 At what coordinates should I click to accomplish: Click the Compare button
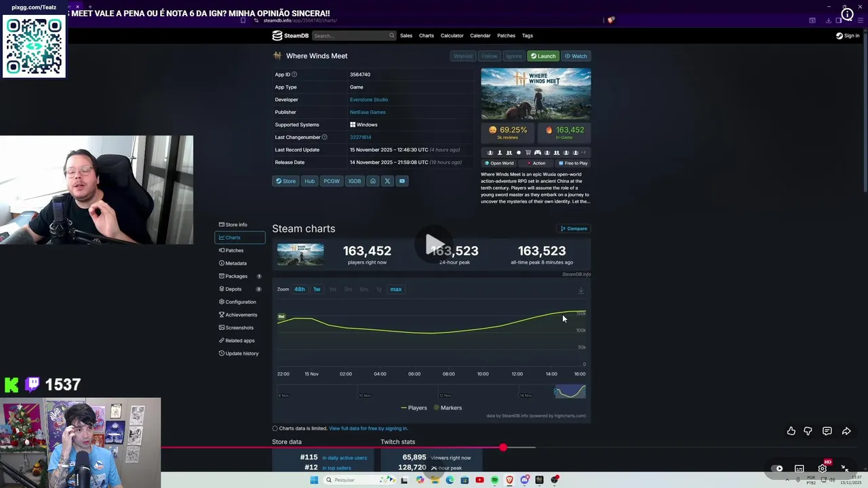click(574, 228)
